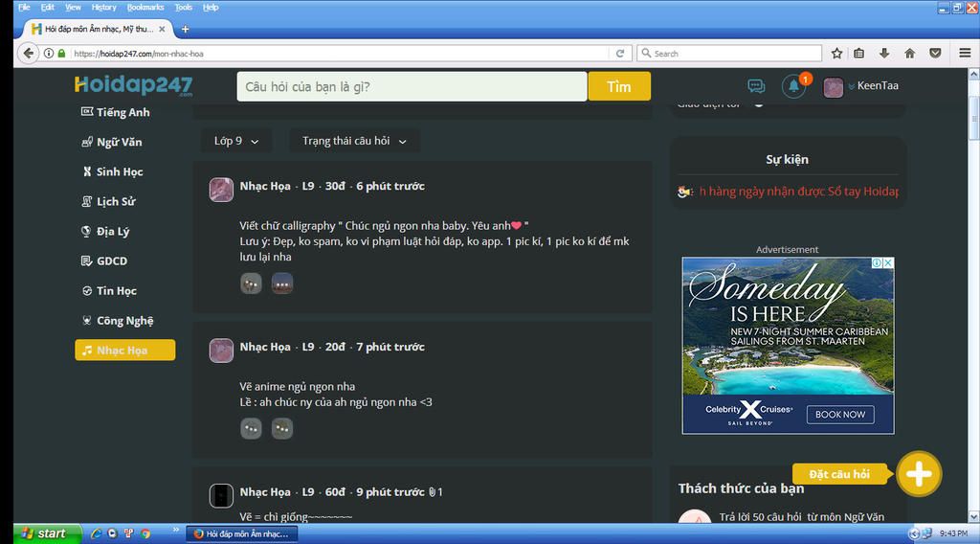
Task: Go back with the browser back arrow
Action: pos(28,53)
